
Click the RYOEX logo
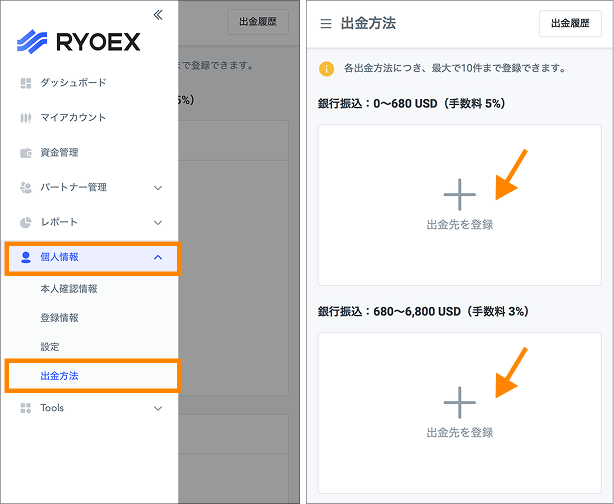point(79,42)
